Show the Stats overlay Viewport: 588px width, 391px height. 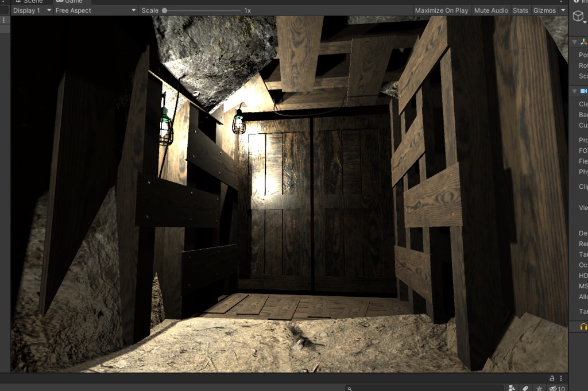(520, 10)
